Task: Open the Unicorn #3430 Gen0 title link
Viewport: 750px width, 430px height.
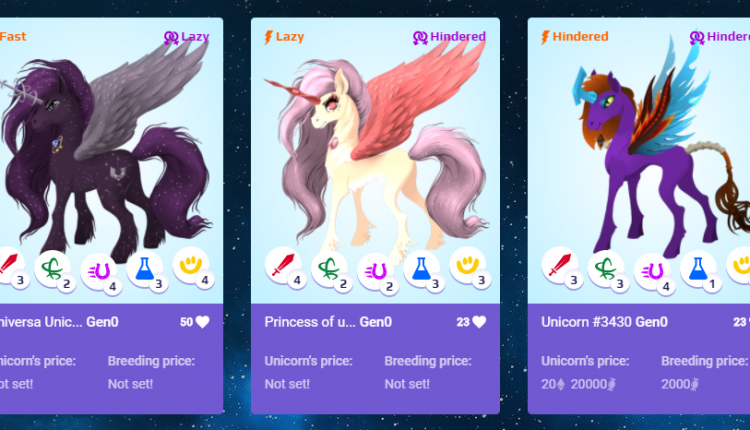Action: pyautogui.click(x=604, y=322)
